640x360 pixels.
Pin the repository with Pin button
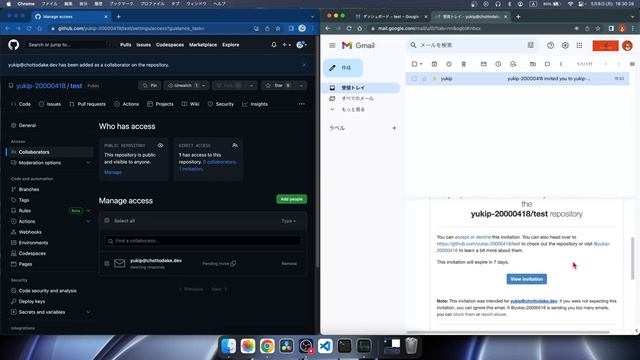coord(149,86)
